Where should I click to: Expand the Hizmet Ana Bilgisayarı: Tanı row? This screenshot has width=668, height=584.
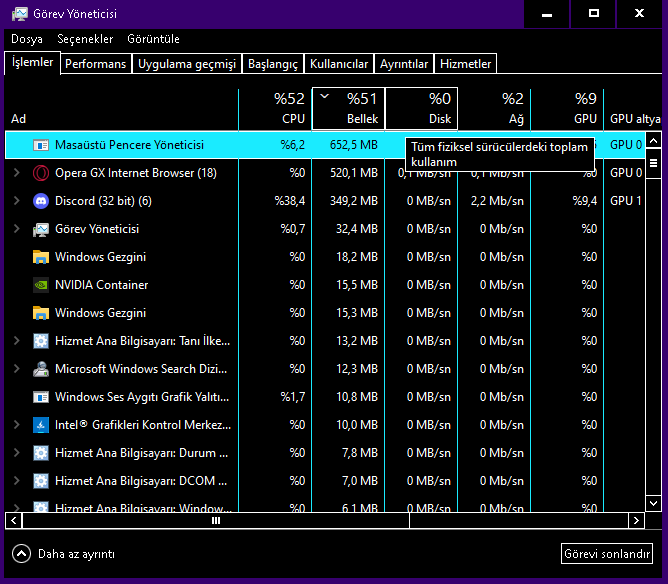click(16, 341)
